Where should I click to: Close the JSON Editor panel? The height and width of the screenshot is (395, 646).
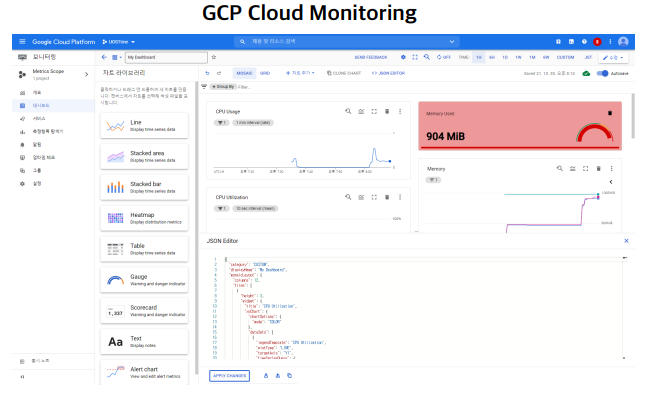(x=626, y=241)
